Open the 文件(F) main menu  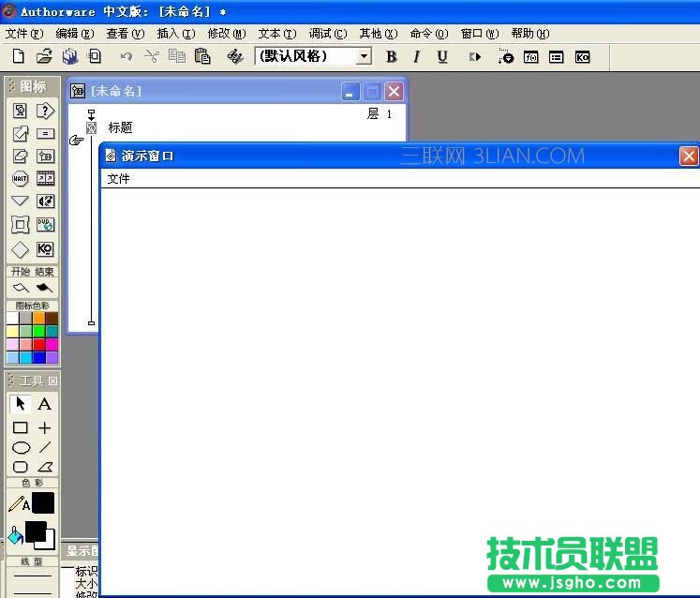(x=24, y=34)
